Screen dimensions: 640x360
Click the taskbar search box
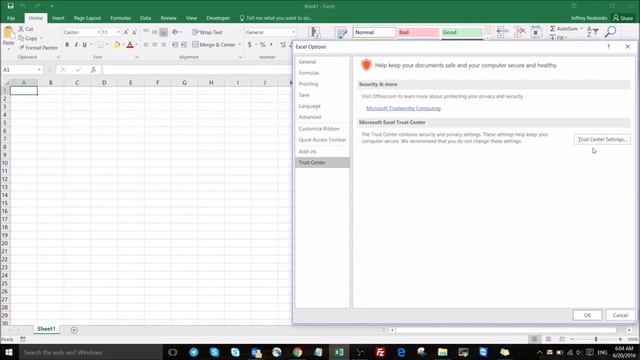[90, 352]
